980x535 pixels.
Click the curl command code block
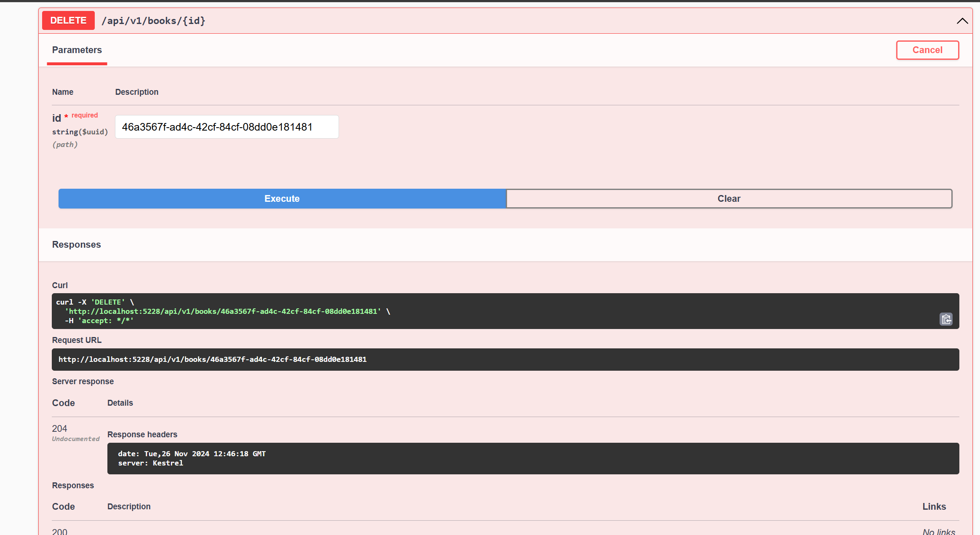(505, 311)
